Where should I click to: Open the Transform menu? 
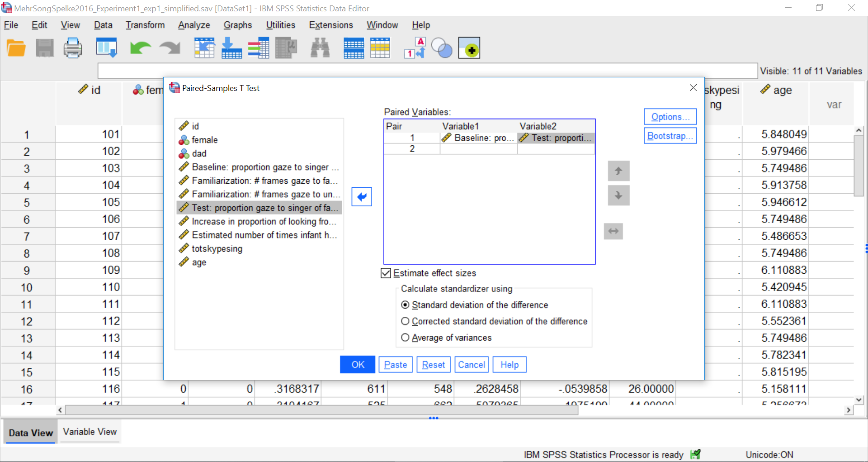(145, 25)
